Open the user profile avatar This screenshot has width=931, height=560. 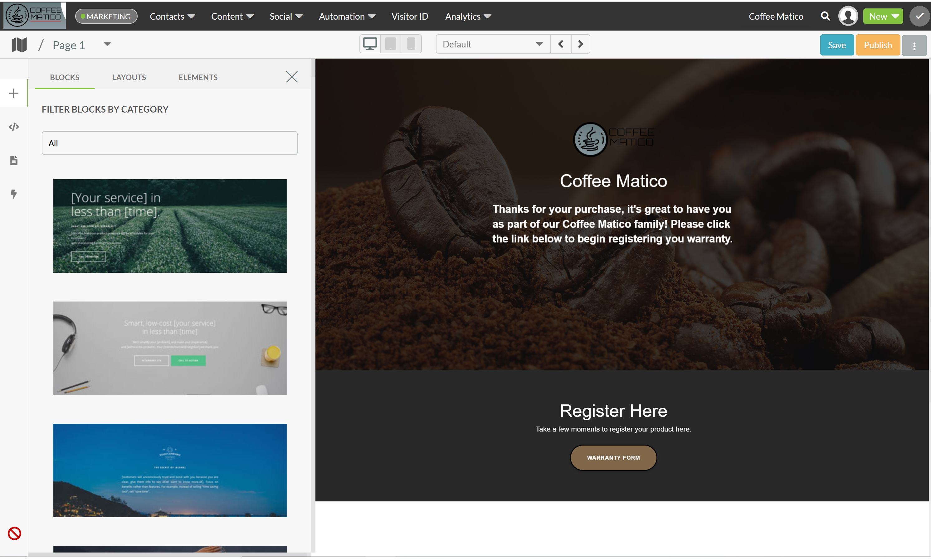848,16
